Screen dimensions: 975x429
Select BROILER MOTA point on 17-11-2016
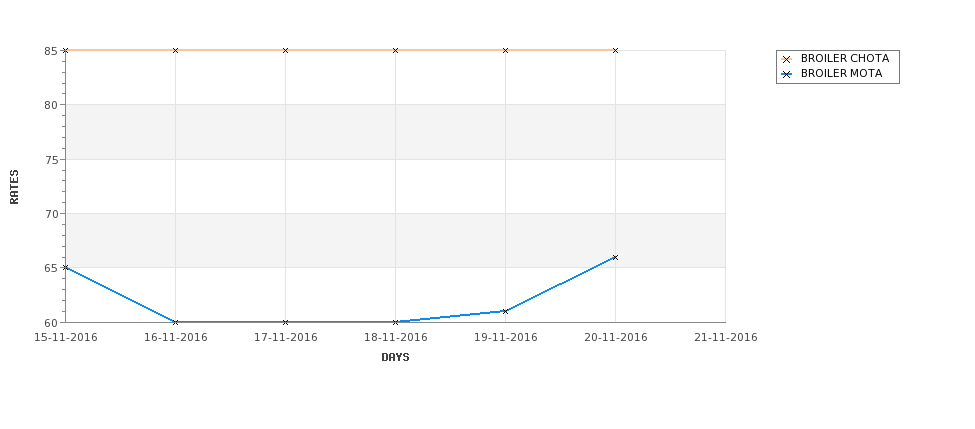pyautogui.click(x=285, y=322)
